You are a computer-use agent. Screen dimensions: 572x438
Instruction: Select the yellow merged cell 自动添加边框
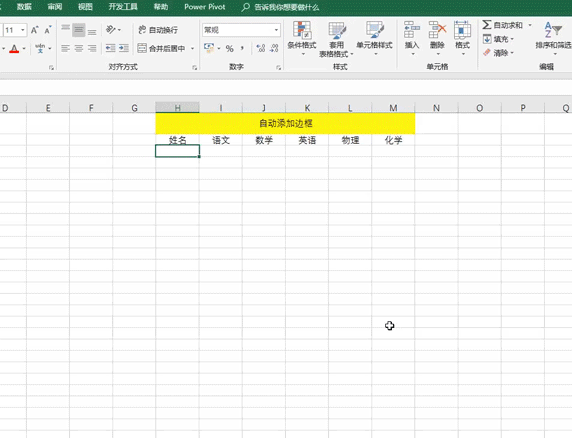click(285, 123)
